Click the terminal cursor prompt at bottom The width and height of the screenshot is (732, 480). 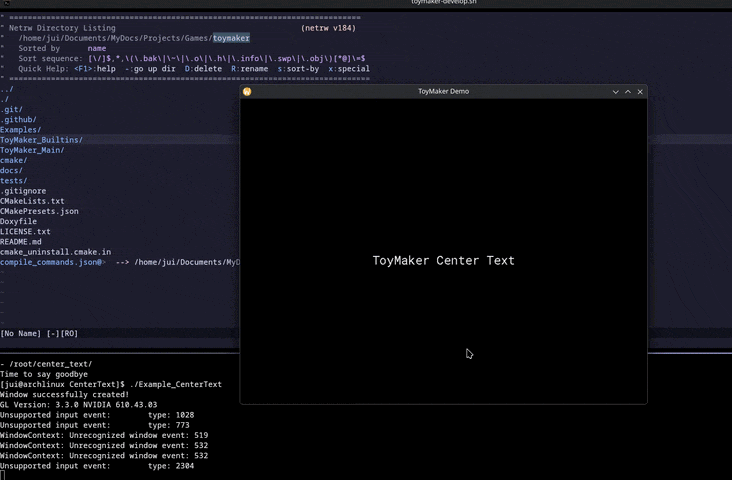2,476
